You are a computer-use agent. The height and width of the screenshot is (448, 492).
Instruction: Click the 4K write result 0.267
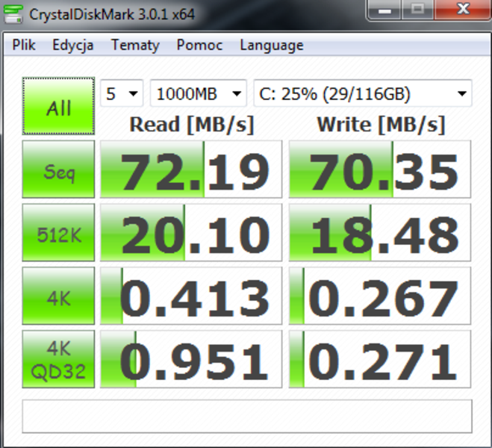pos(380,296)
